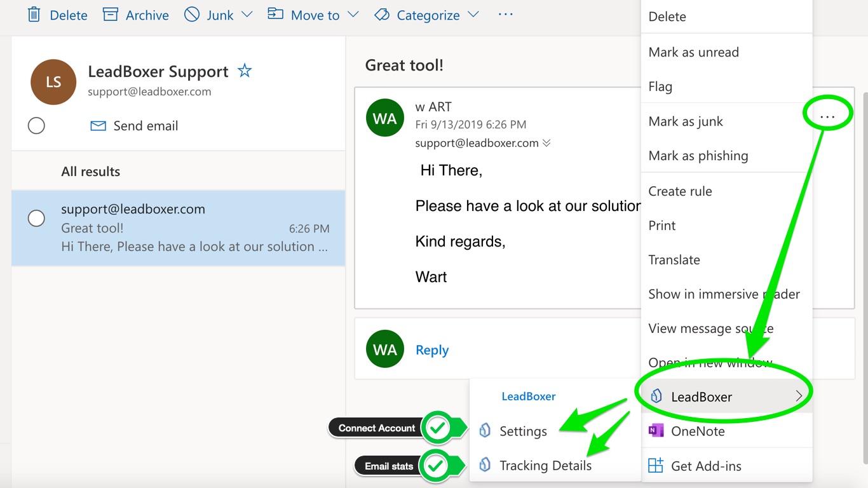This screenshot has height=488, width=868.
Task: Select Show in immersive reader
Action: [x=727, y=294]
